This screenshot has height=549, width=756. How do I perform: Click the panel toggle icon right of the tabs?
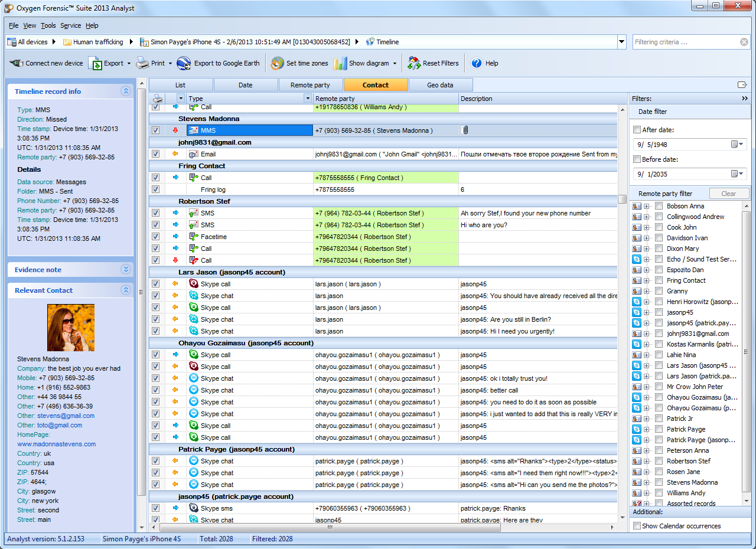pos(742,85)
